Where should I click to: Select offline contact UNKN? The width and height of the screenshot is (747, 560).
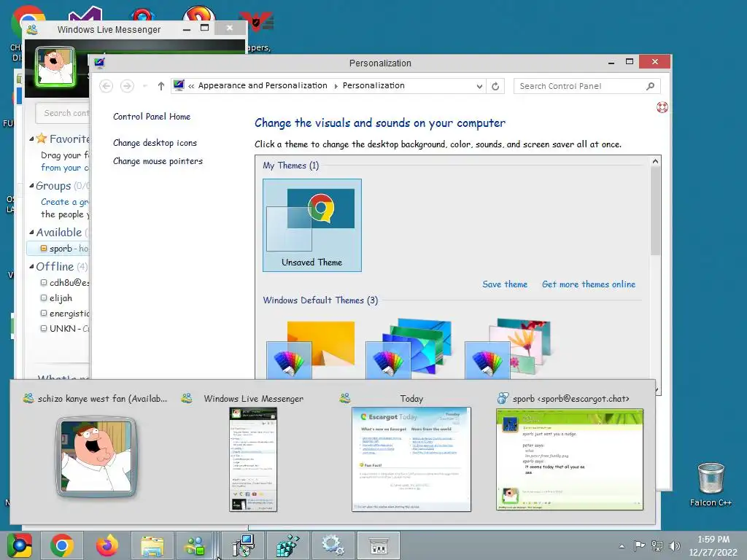click(x=64, y=329)
